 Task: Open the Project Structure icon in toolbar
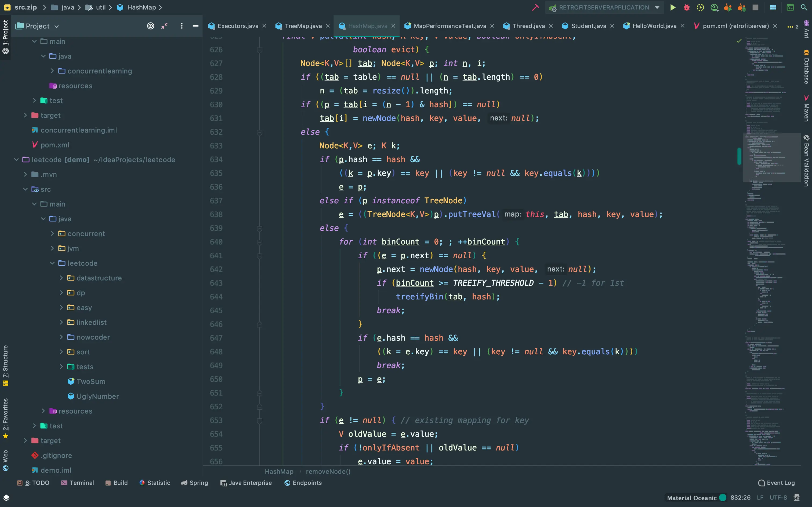773,8
